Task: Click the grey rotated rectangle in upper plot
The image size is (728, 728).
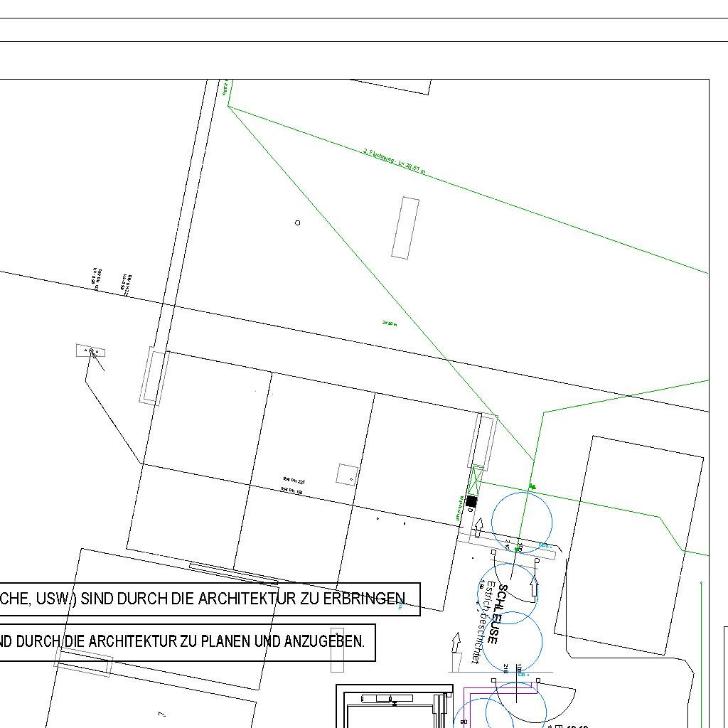Action: (405, 228)
